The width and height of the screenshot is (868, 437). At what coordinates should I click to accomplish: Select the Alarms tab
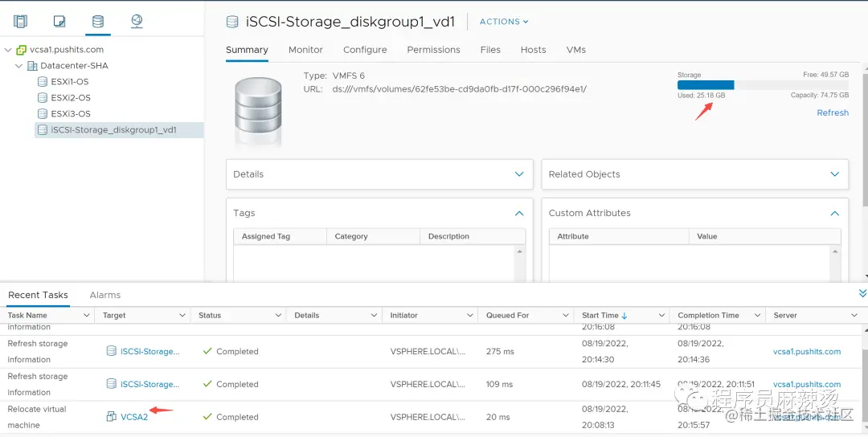point(105,295)
